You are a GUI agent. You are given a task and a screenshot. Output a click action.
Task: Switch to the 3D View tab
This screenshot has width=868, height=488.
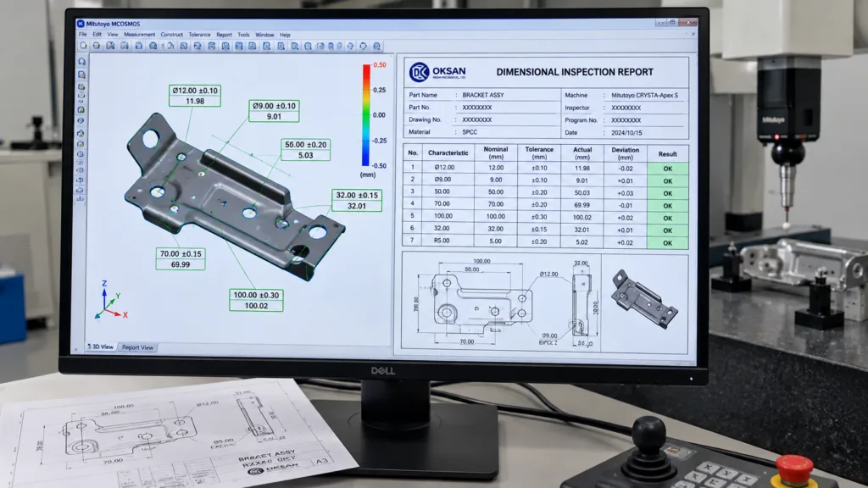101,347
